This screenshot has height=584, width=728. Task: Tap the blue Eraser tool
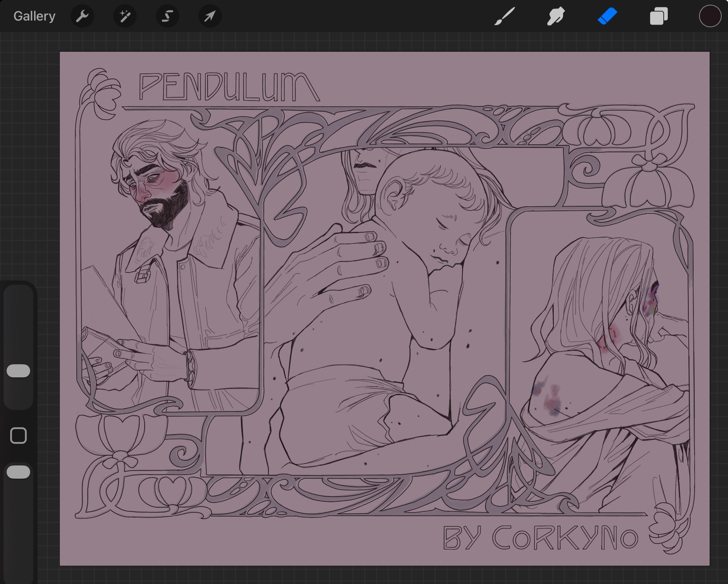tap(607, 16)
